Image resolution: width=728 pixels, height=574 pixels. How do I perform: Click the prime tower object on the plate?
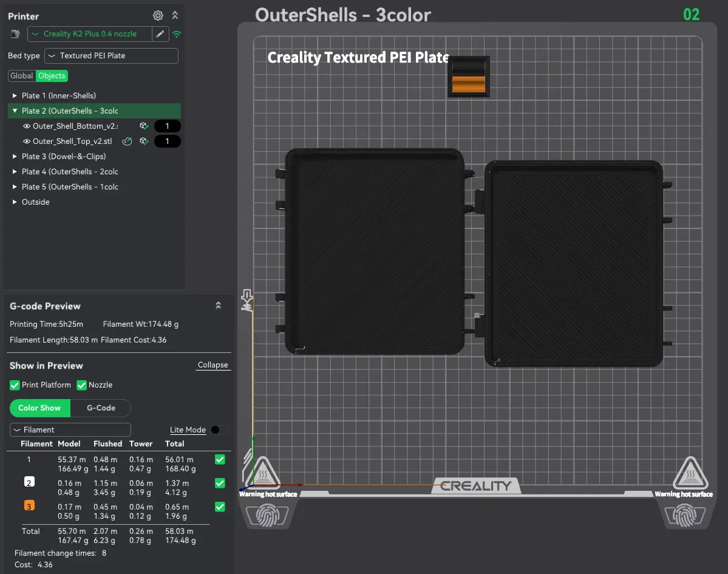pyautogui.click(x=469, y=77)
